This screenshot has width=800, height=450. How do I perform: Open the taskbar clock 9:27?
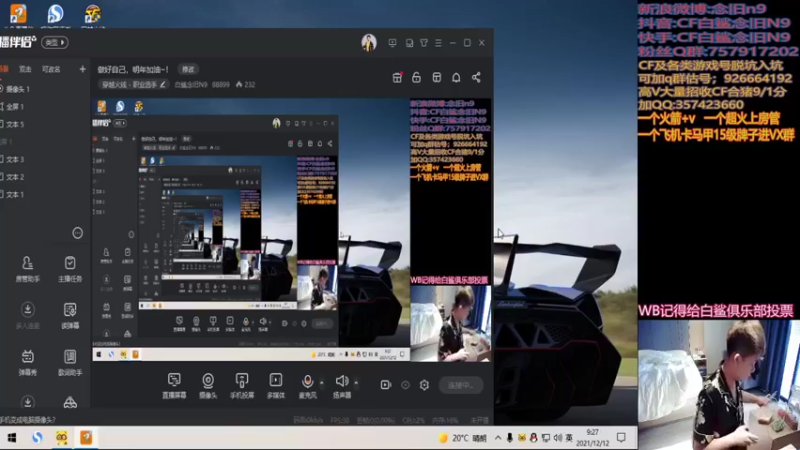592,438
